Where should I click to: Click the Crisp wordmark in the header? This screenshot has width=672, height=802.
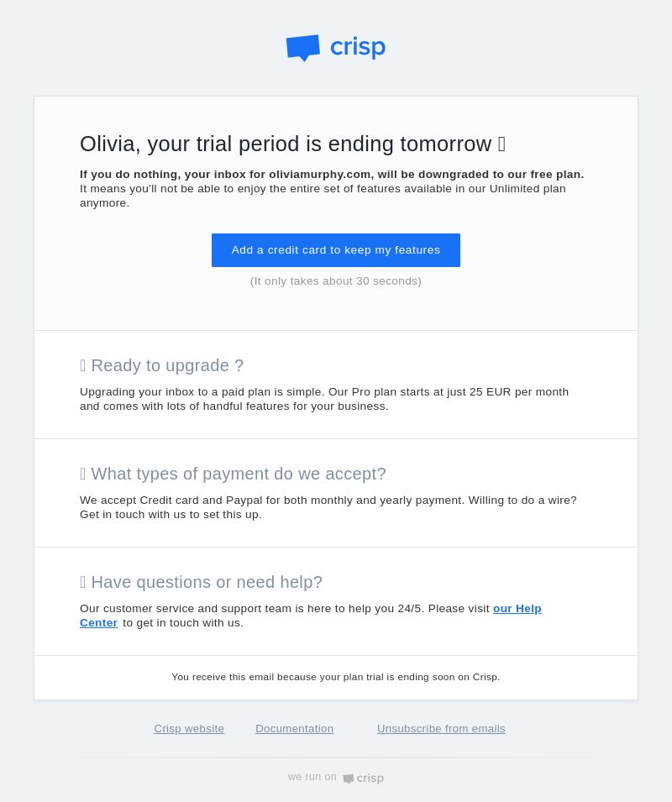coord(358,48)
